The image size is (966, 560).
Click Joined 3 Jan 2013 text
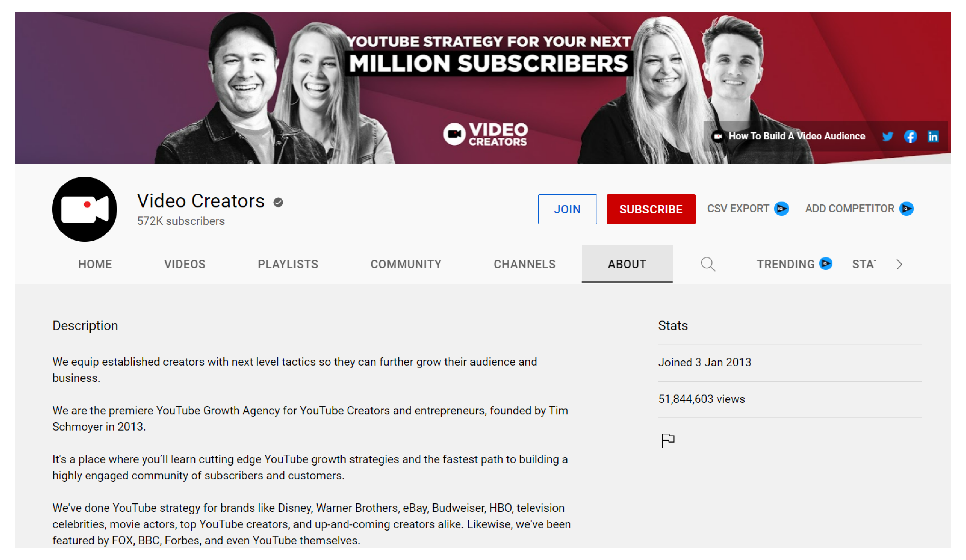705,362
